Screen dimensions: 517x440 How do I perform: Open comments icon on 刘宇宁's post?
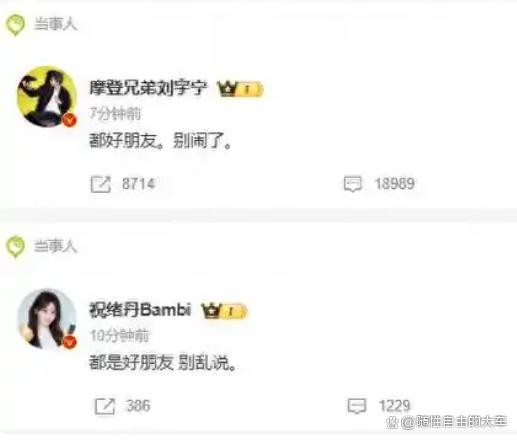[353, 184]
